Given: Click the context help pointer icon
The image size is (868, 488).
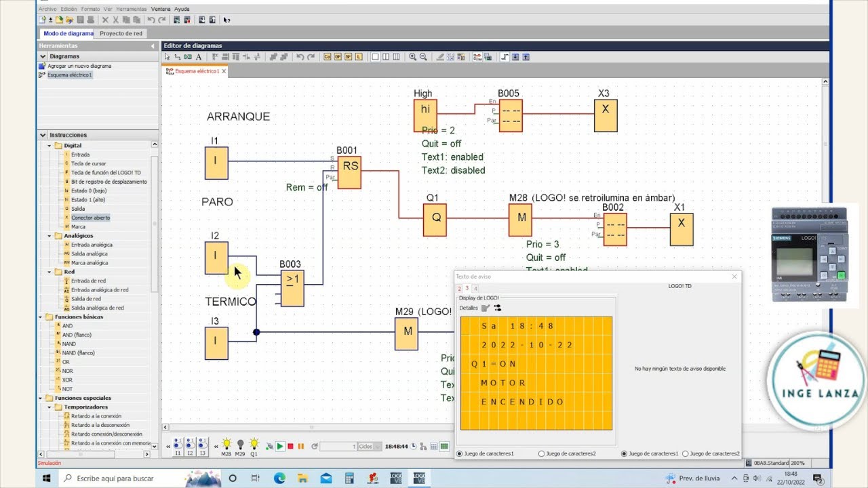Looking at the screenshot, I should [226, 20].
